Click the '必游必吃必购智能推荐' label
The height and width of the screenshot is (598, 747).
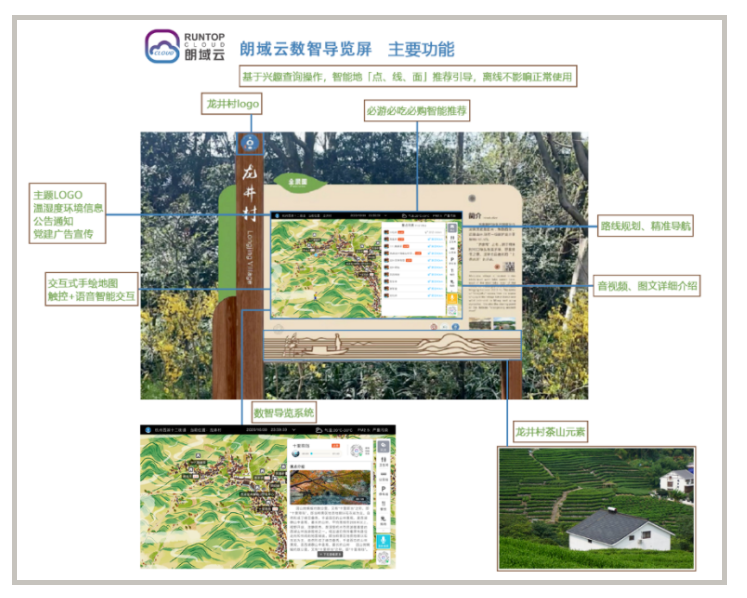[x=417, y=111]
